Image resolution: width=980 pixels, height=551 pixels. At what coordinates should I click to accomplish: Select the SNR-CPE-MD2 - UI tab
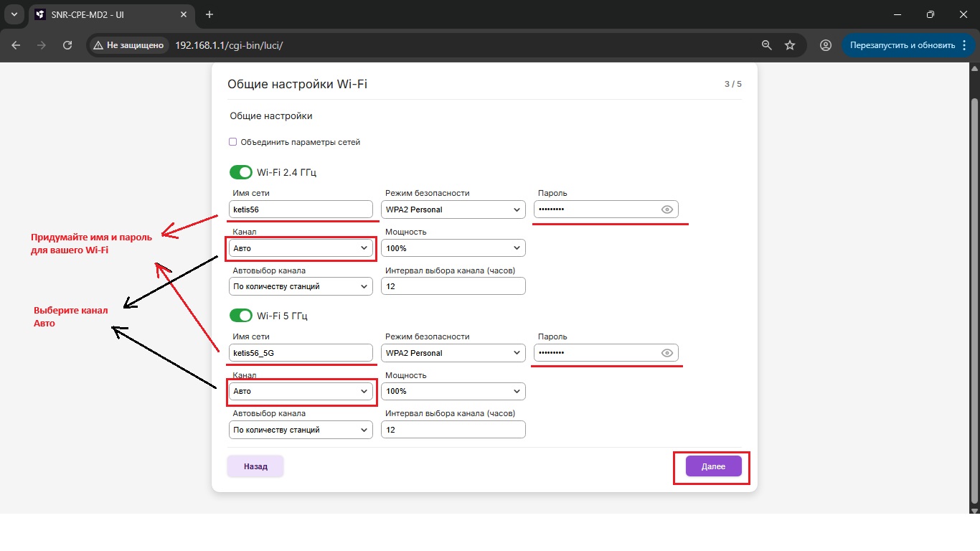pyautogui.click(x=112, y=14)
